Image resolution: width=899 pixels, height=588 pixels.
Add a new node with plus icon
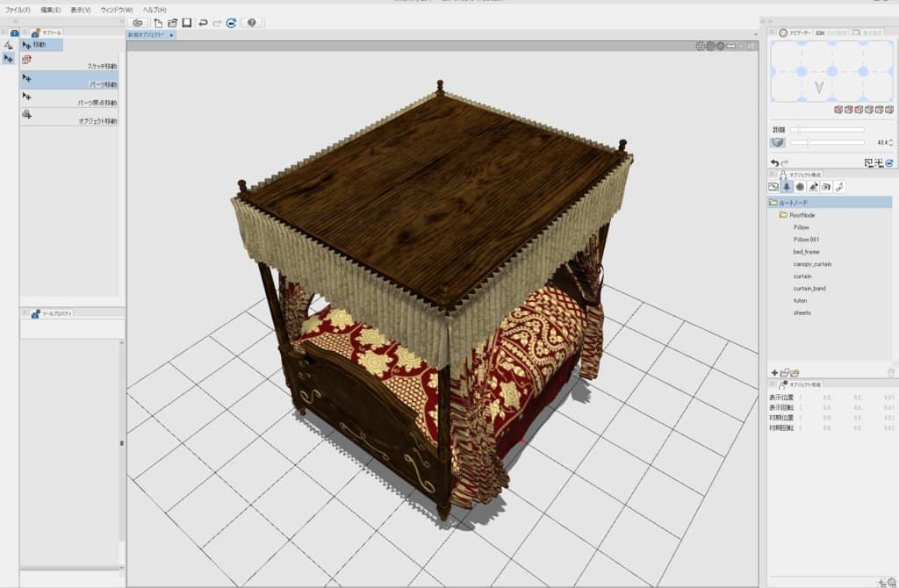[773, 373]
